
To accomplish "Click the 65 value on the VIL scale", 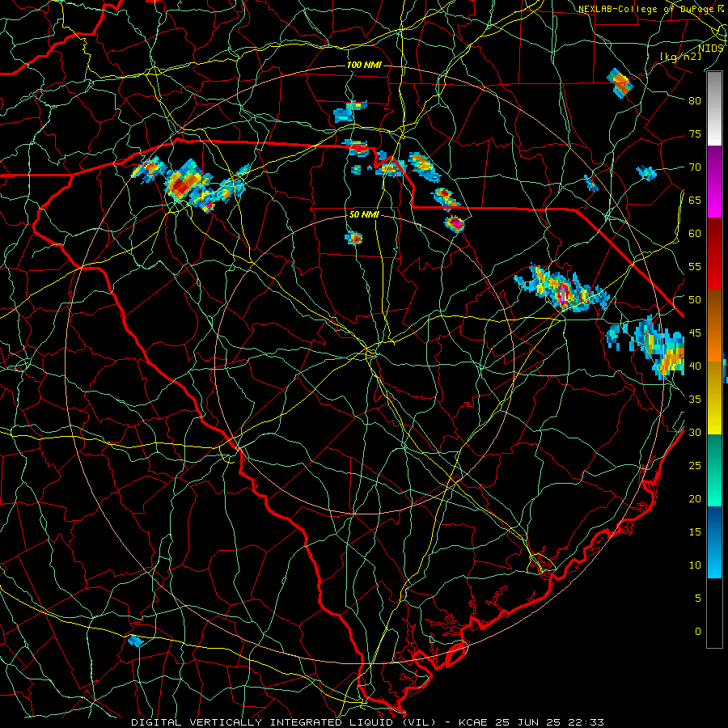I will pos(695,200).
